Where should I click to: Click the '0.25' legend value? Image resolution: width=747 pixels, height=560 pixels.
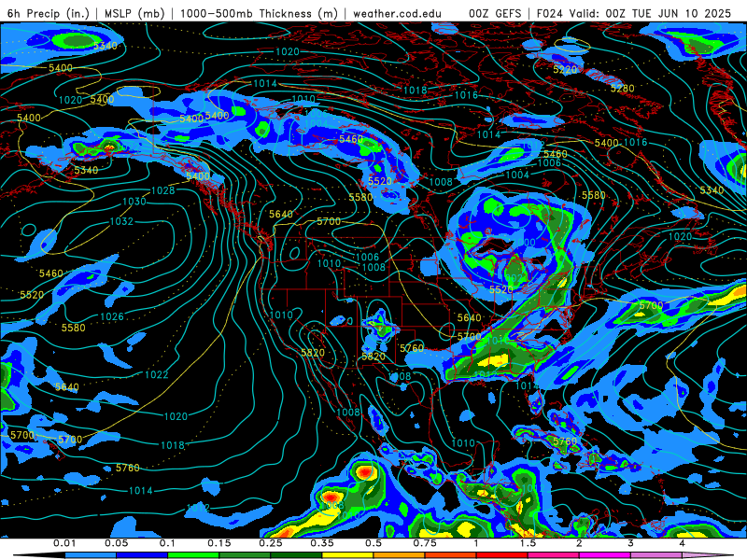point(271,543)
